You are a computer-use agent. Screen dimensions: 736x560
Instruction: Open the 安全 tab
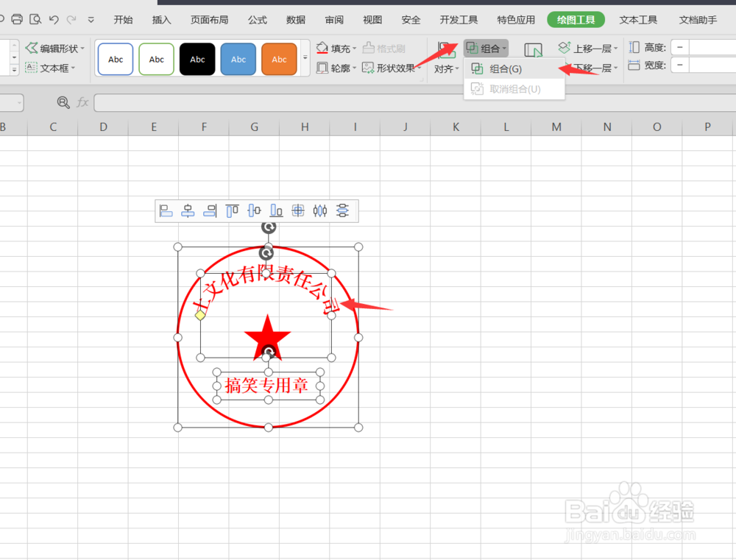click(411, 20)
